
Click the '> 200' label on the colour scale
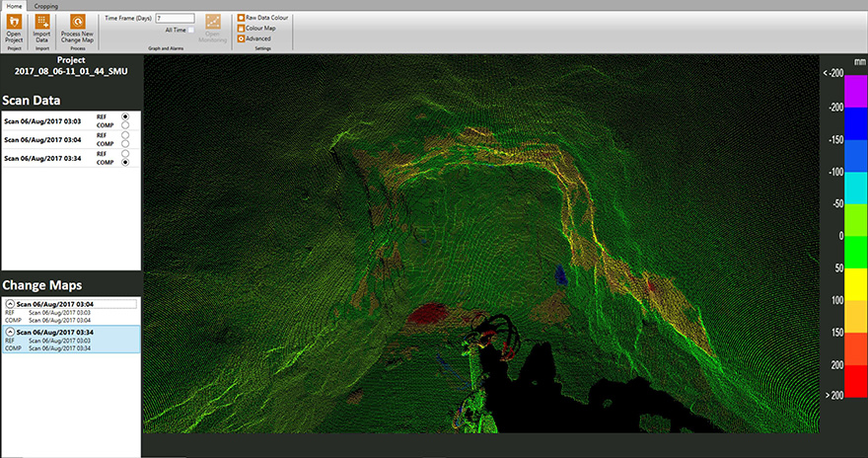click(834, 395)
